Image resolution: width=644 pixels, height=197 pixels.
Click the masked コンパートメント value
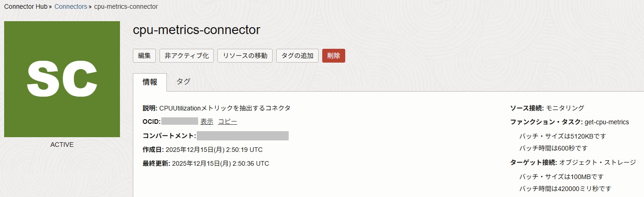pos(243,136)
